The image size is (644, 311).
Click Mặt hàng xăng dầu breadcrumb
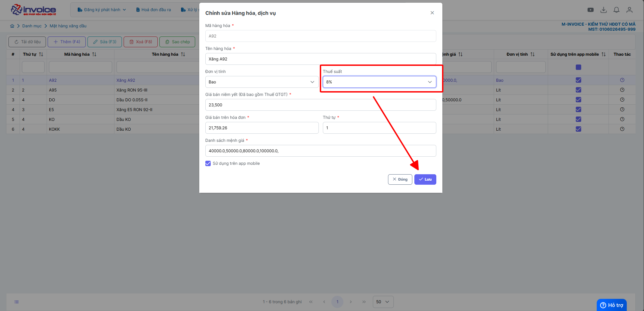point(68,26)
